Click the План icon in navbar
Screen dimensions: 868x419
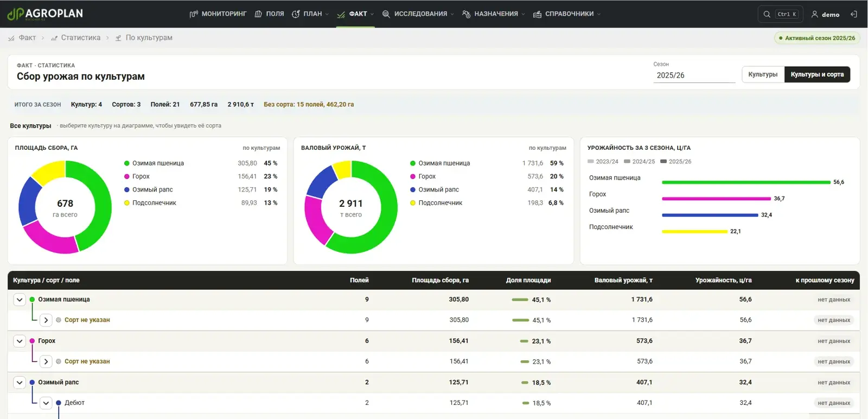click(296, 14)
